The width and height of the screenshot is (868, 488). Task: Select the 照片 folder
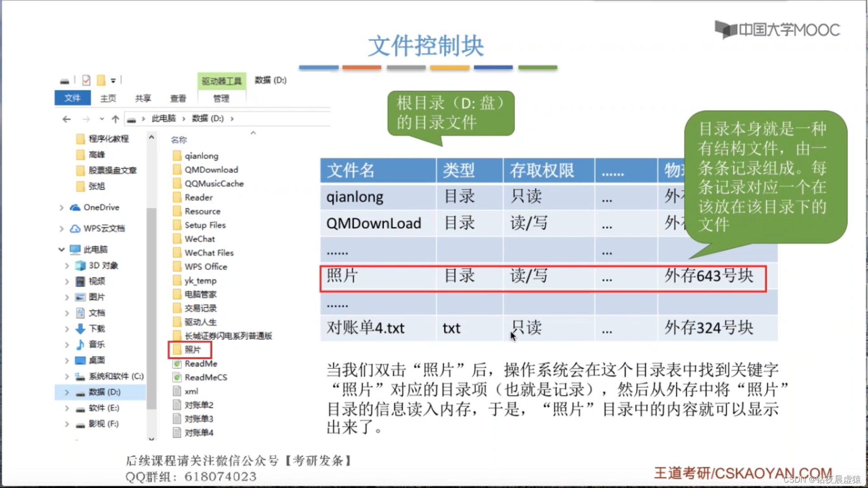[190, 350]
